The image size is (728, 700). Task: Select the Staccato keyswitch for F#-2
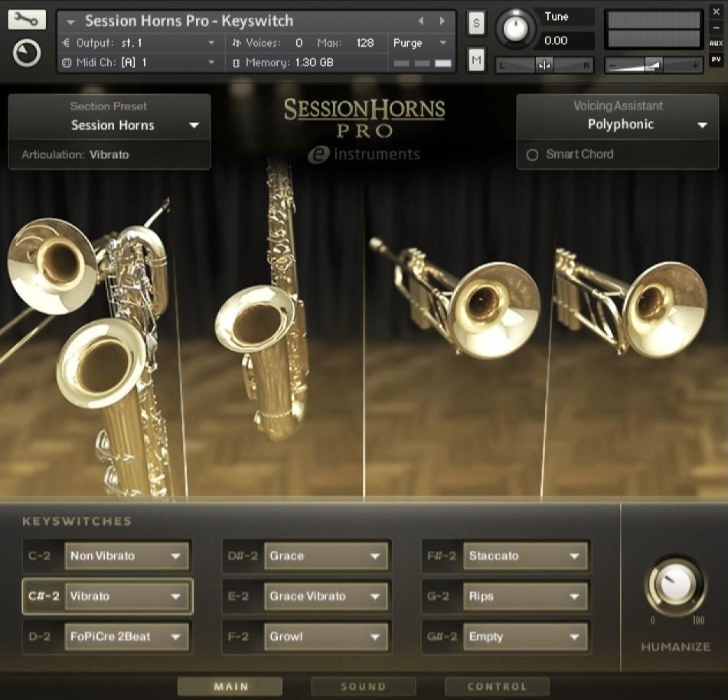coord(525,555)
